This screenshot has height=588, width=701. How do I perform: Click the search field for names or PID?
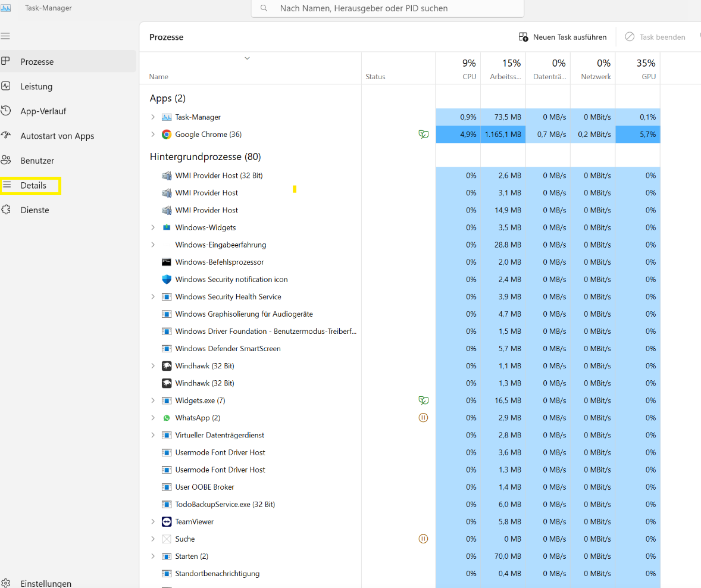[387, 8]
